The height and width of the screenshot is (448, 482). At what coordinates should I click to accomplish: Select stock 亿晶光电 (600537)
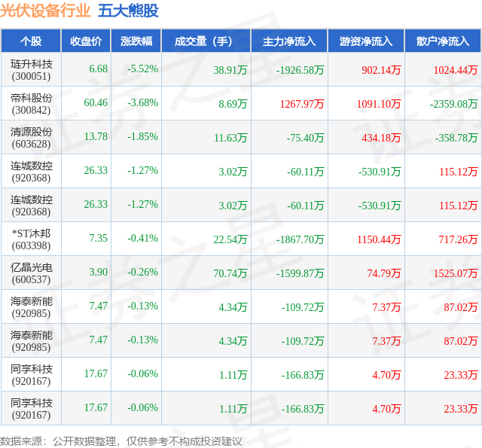tap(31, 273)
